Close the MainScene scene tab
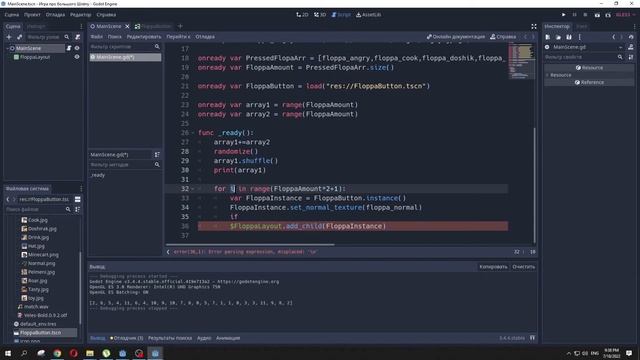Screen dimensions: 640x360 pyautogui.click(x=127, y=26)
